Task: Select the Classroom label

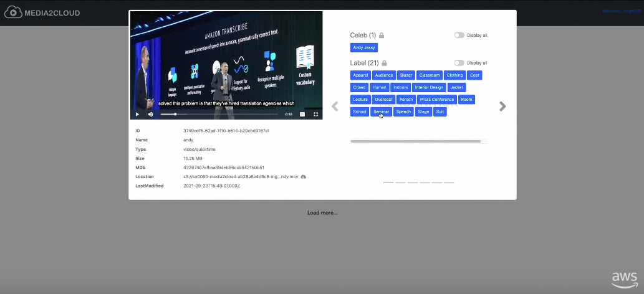Action: 430,75
